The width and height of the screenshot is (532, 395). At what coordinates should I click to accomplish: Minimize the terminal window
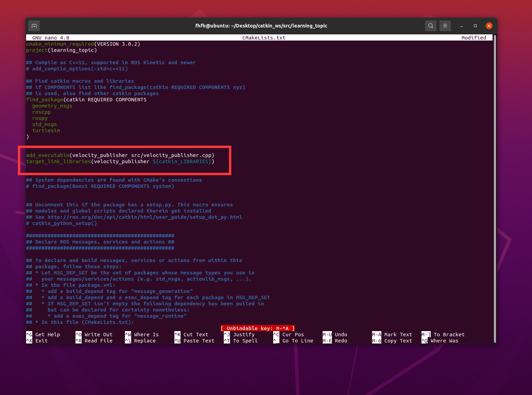pos(462,26)
